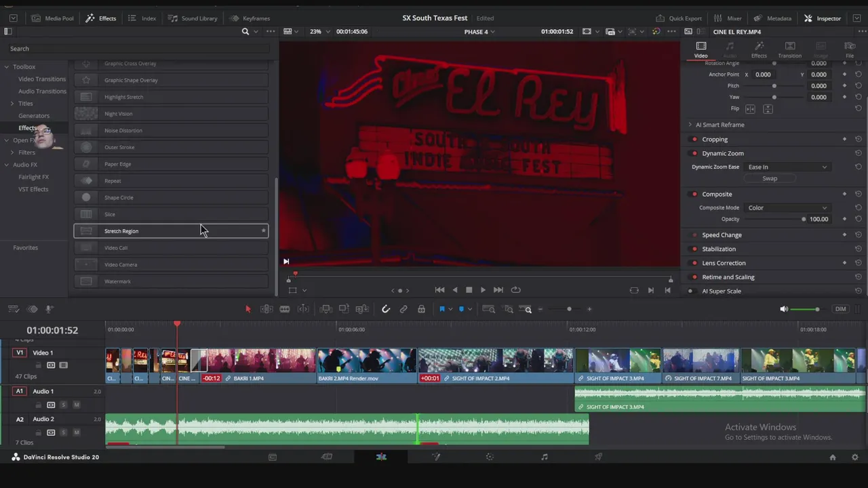
Task: Switch Inspector to the Effects tab
Action: [759, 49]
